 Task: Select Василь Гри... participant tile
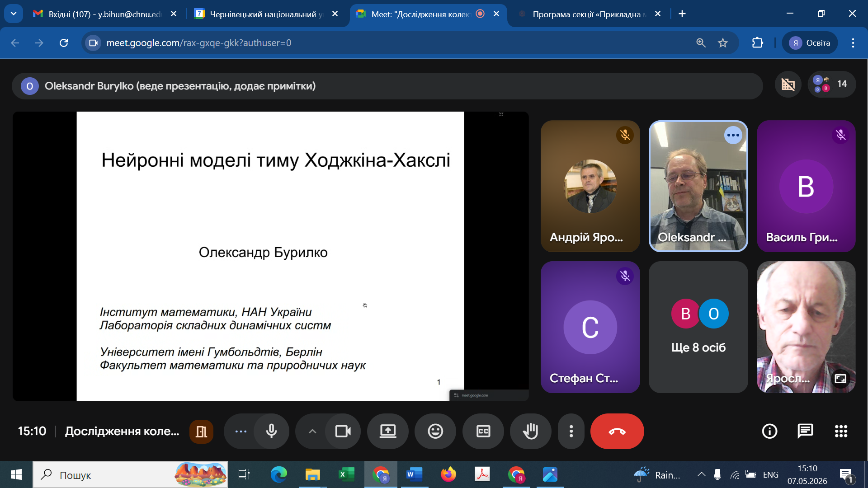(806, 186)
